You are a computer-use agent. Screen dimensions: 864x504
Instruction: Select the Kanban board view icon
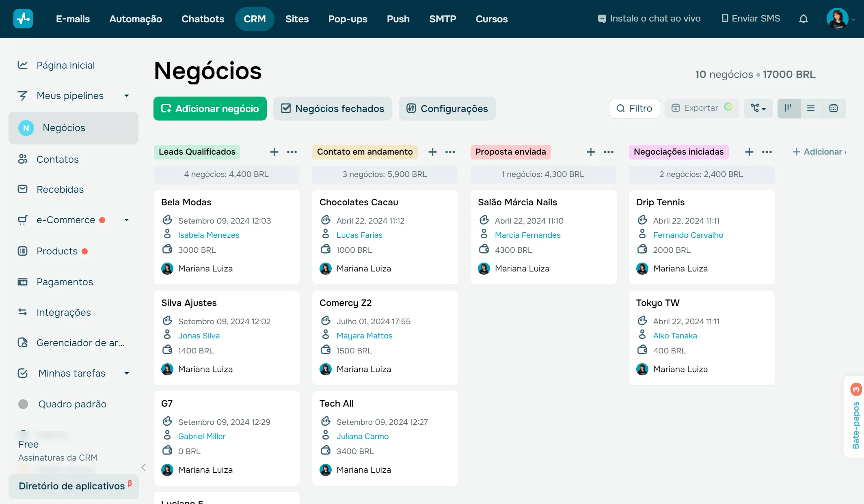(x=789, y=108)
